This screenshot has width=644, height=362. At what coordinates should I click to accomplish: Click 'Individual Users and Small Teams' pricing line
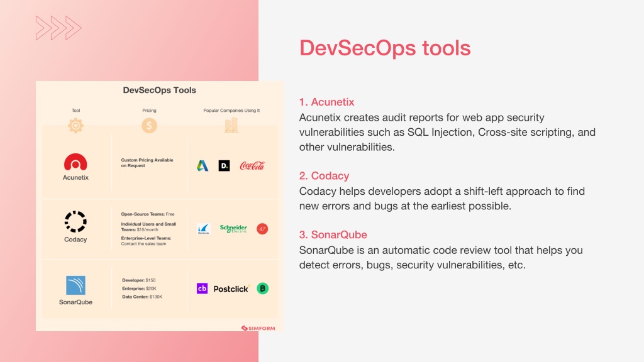[148, 227]
